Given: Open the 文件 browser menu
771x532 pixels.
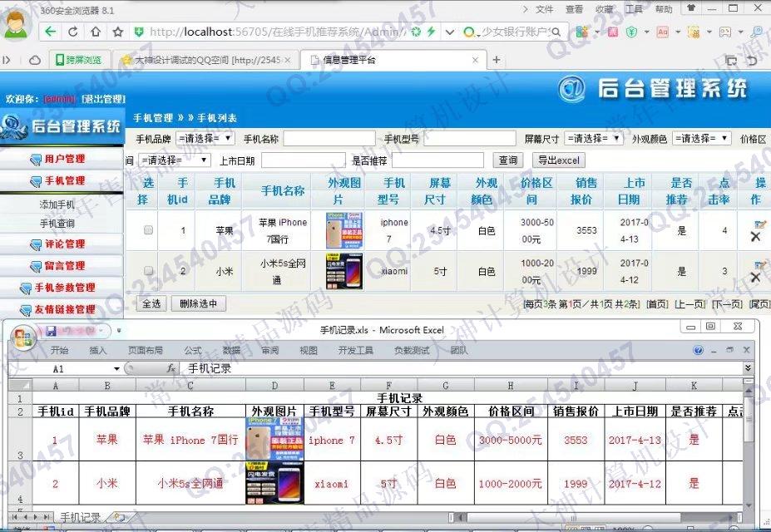Looking at the screenshot, I should [544, 9].
